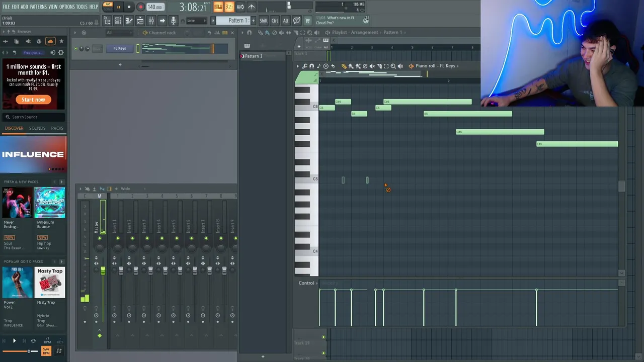This screenshot has width=644, height=362.
Task: Toggle Insert 1 mixer track mute LED
Action: (117, 238)
